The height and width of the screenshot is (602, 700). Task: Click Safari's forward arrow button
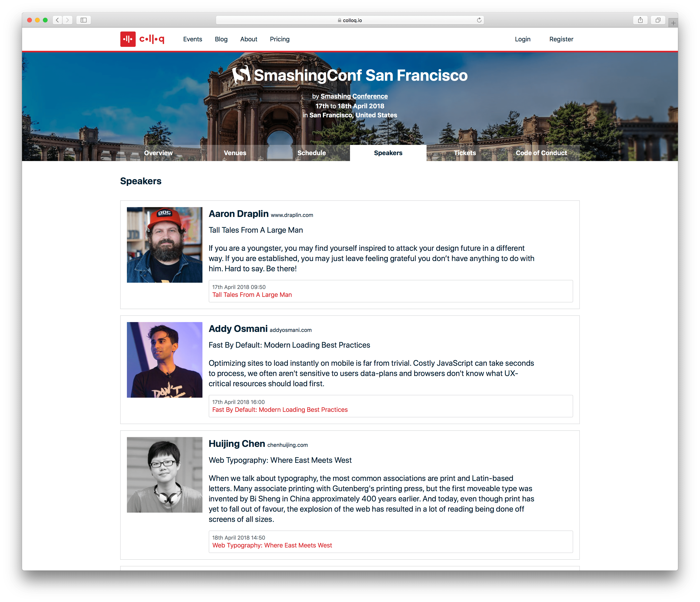click(67, 20)
